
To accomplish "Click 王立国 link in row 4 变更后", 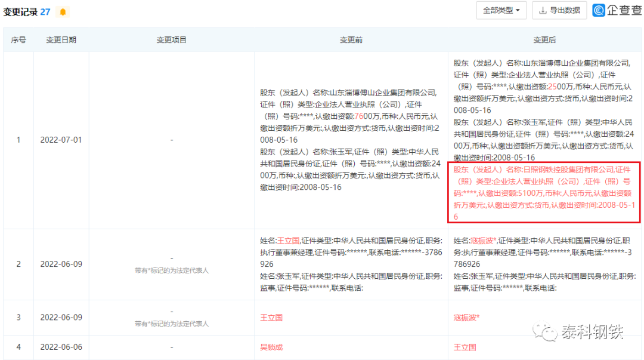I will point(465,347).
